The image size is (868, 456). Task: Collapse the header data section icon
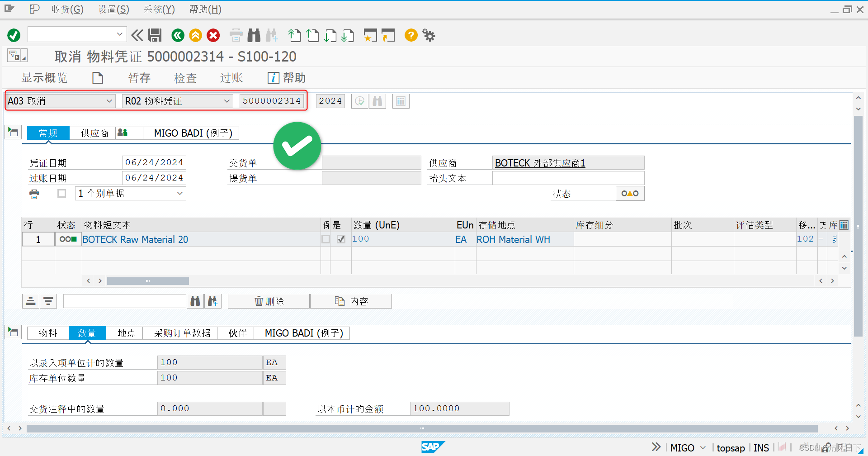coord(13,132)
